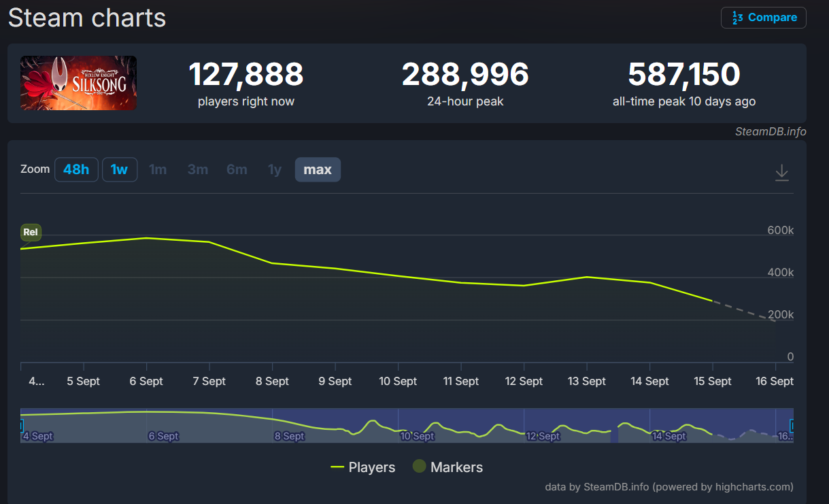Viewport: 829px width, 504px height.
Task: Select the 1m zoom option
Action: pos(158,169)
